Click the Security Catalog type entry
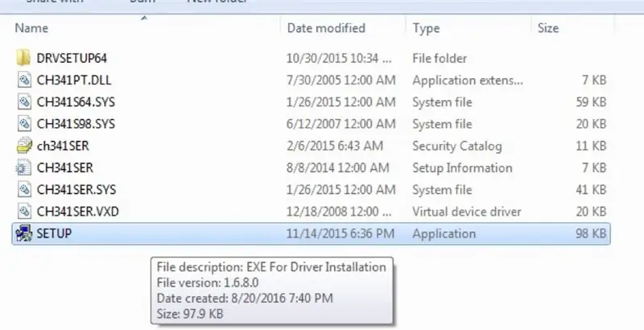Screen dimensions: 644x330 456,146
